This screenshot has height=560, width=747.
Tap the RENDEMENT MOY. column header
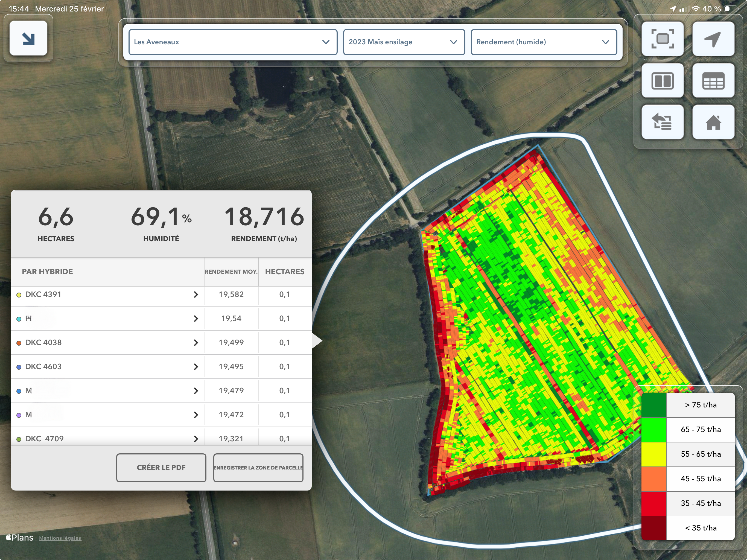point(231,272)
